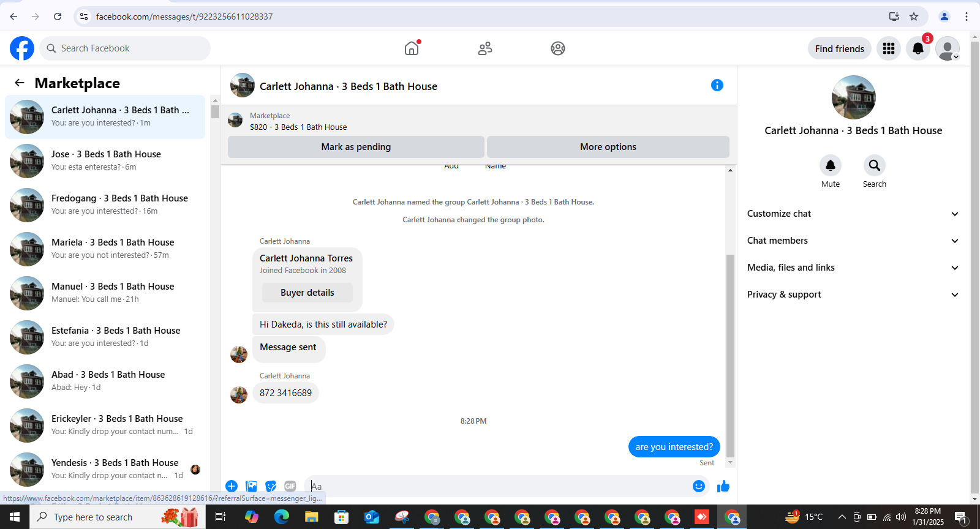The image size is (980, 529).
Task: Open the emoji picker icon
Action: [699, 486]
